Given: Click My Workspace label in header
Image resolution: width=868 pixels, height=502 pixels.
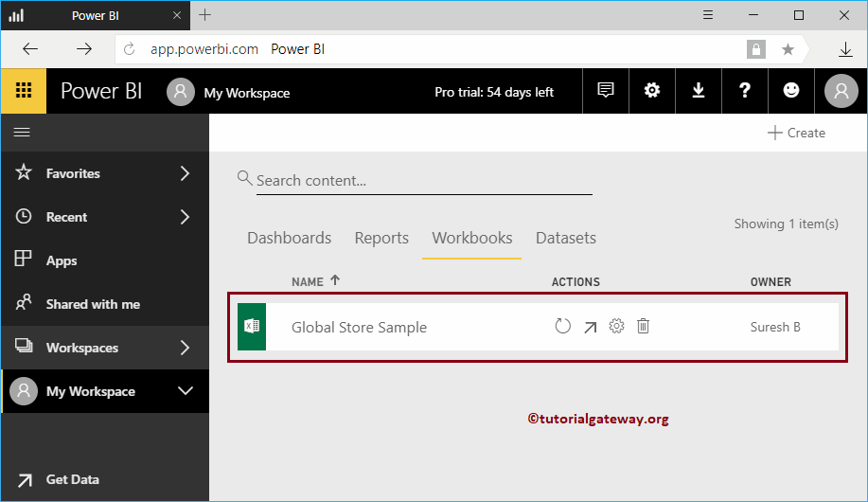Looking at the screenshot, I should [x=247, y=93].
